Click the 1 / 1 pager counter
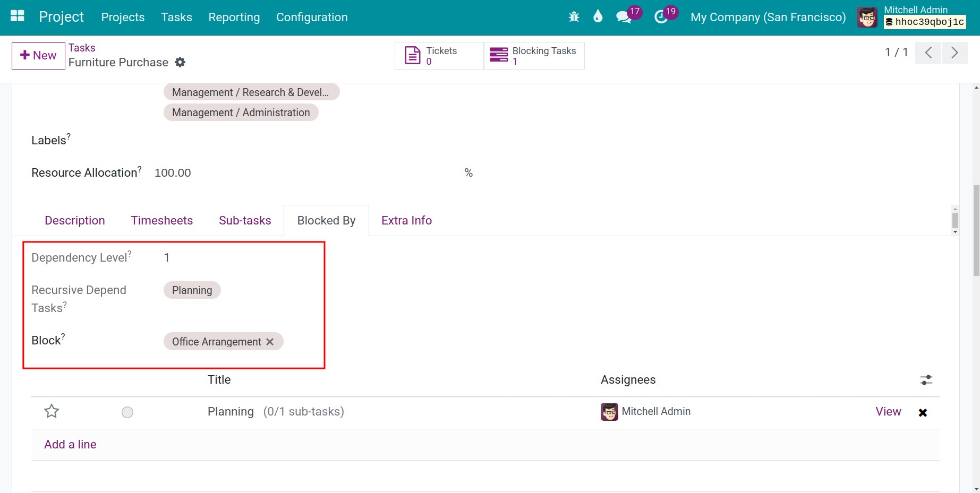Image resolution: width=980 pixels, height=493 pixels. pyautogui.click(x=896, y=53)
